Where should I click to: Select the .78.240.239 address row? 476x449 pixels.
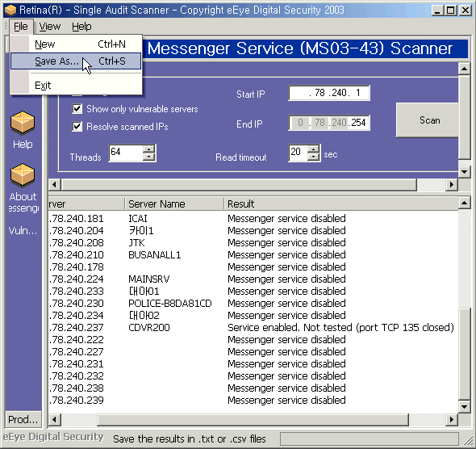click(x=253, y=401)
